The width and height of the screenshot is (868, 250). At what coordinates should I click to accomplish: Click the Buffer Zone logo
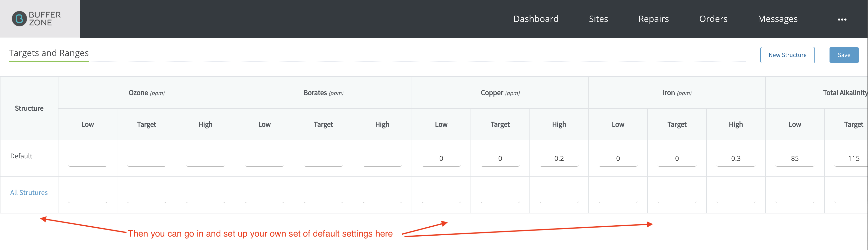pos(36,19)
